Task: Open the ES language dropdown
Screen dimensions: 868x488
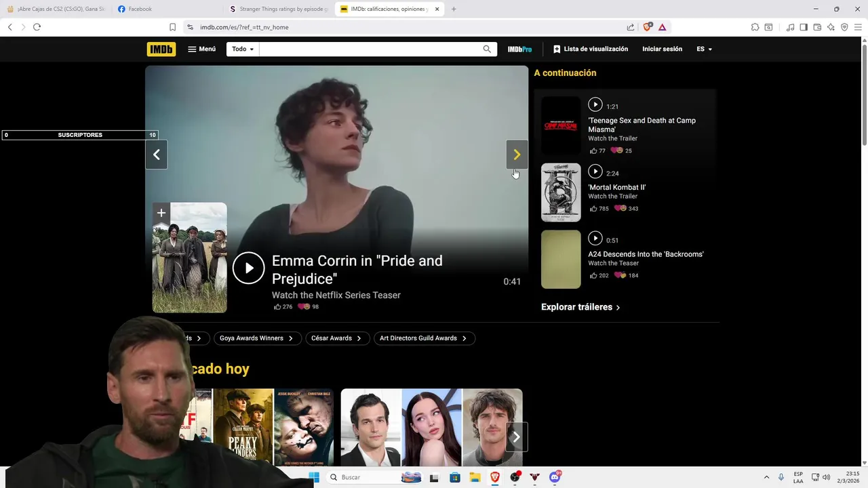Action: (704, 49)
